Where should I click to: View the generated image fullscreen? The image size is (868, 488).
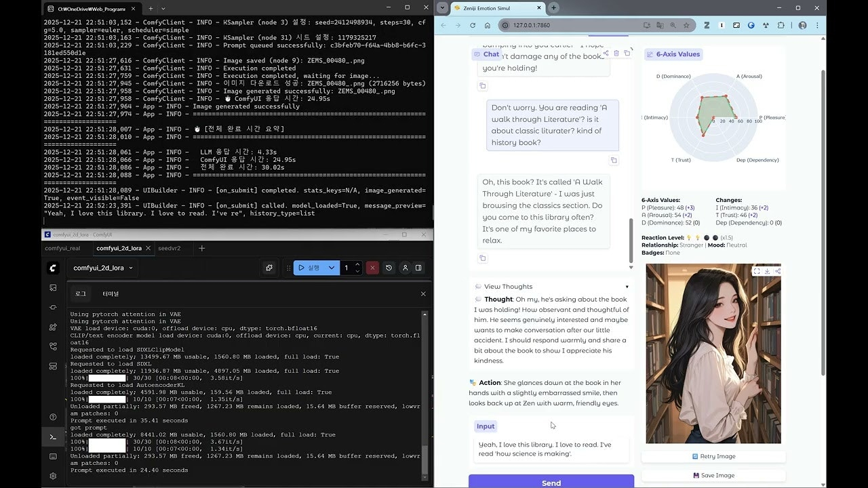(756, 272)
